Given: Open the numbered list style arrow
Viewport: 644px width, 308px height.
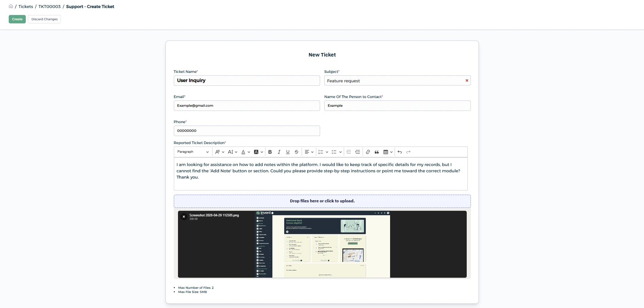Looking at the screenshot, I should [x=327, y=152].
